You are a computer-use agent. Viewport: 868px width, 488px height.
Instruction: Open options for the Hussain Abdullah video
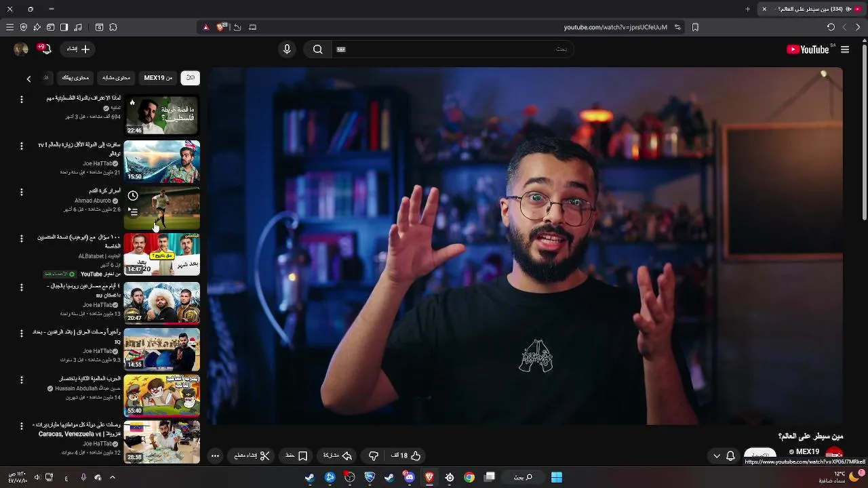[x=21, y=380]
